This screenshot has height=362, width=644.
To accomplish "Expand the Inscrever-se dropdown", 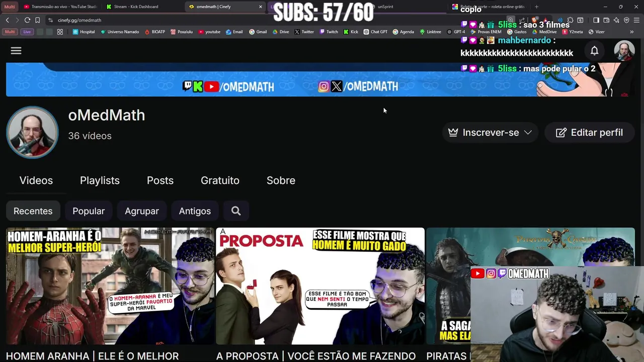I will pos(490,133).
